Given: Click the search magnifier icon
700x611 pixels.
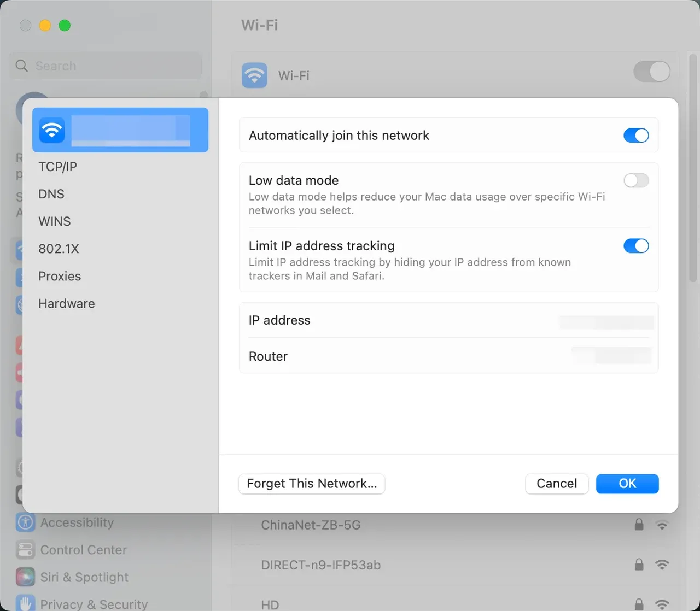Looking at the screenshot, I should point(22,66).
